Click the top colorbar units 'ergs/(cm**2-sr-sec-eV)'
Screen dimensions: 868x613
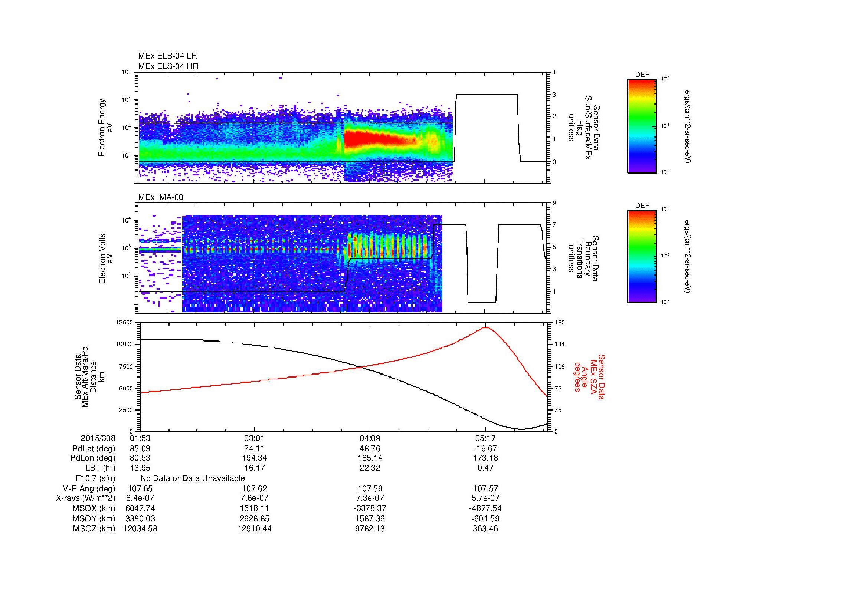[688, 127]
